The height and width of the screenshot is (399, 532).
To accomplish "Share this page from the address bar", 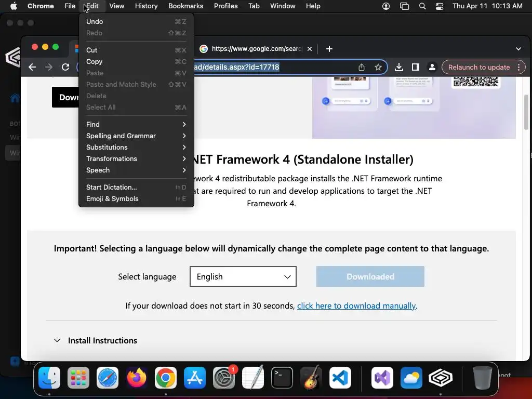I will [x=362, y=67].
